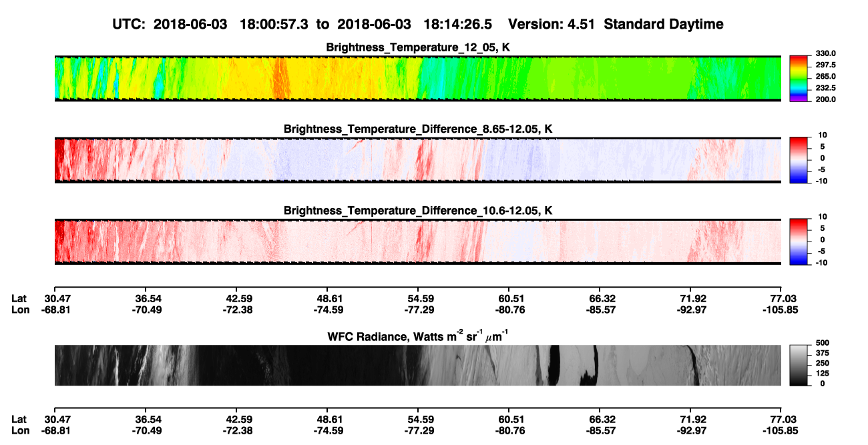Screen dimensions: 868x445
Task: Click the WFC Radiance panel title
Action: [418, 336]
